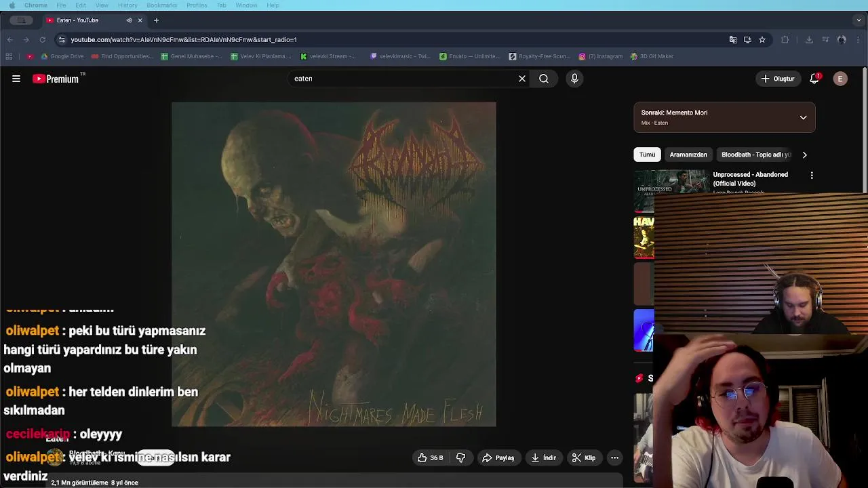Open Velev Ki Planlama bookmark
This screenshot has height=488, width=868.
(262, 56)
